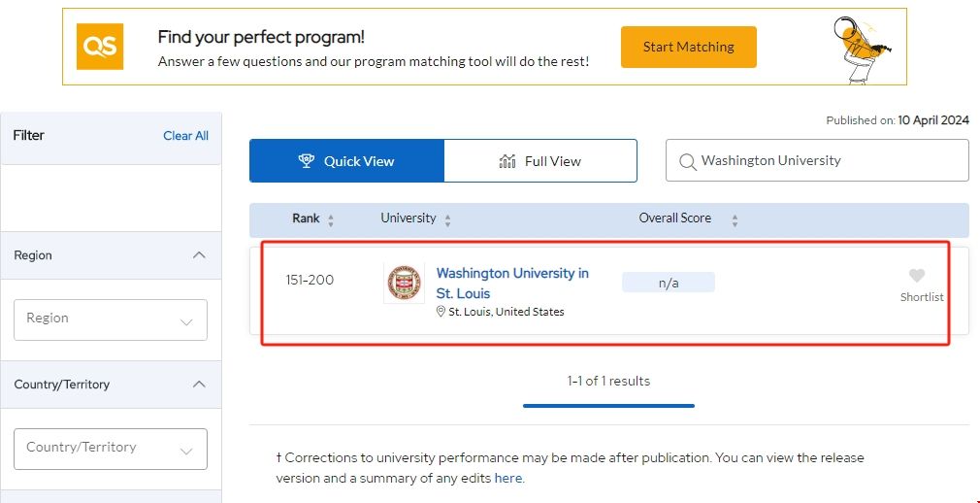Click the University column sort arrows
This screenshot has width=980, height=503.
(x=447, y=220)
